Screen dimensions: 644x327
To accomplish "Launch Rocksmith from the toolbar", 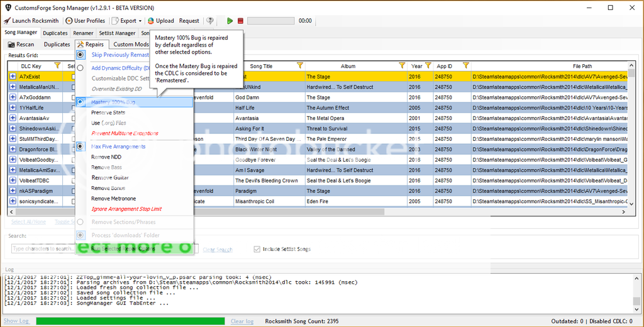I will 31,21.
